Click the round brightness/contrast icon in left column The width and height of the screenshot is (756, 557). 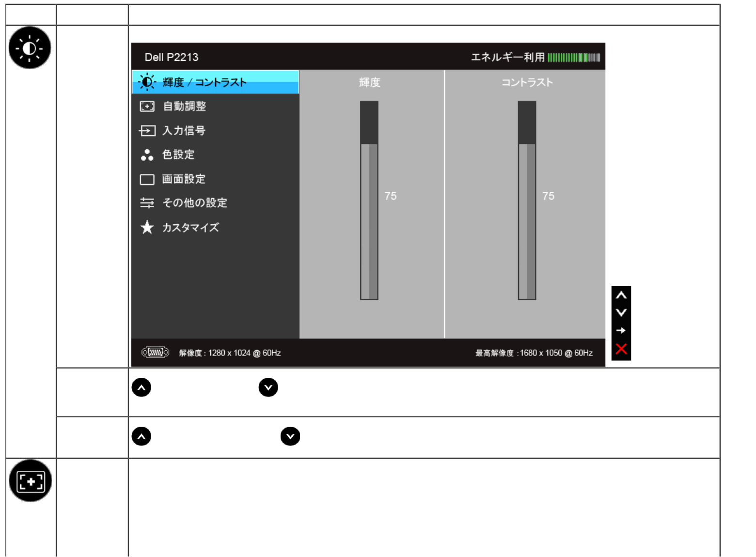30,47
